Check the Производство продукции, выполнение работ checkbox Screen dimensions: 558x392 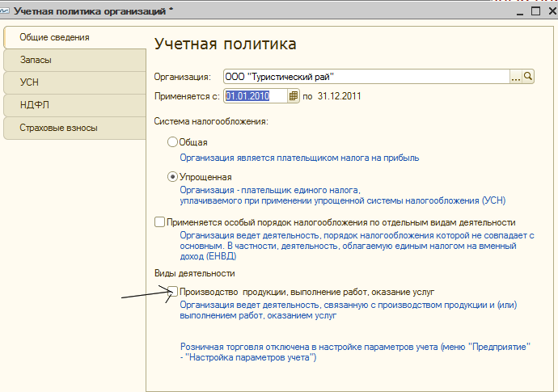pos(172,292)
